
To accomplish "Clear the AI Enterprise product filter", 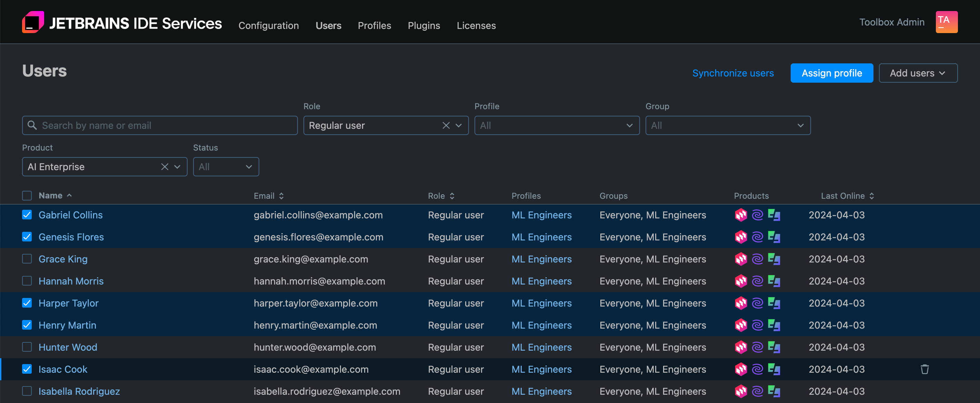I will pos(164,166).
